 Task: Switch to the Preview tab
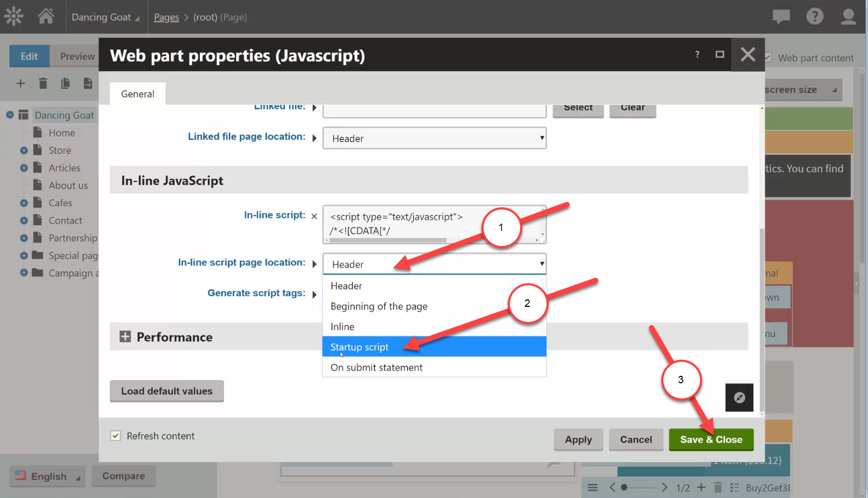coord(76,56)
